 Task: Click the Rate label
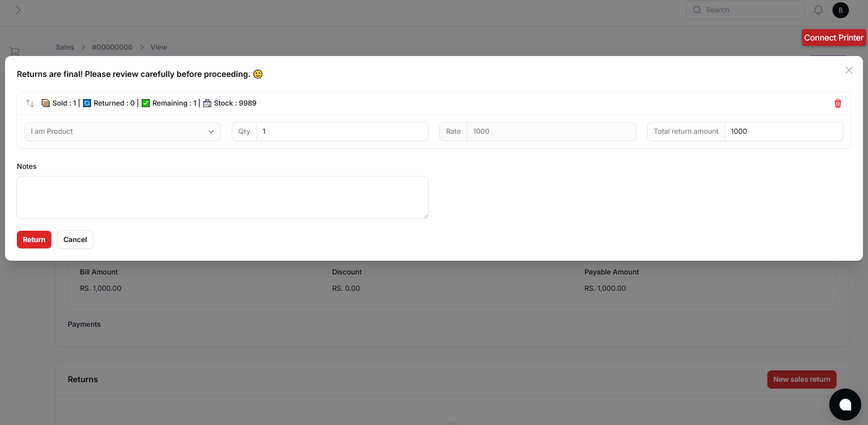pos(454,132)
